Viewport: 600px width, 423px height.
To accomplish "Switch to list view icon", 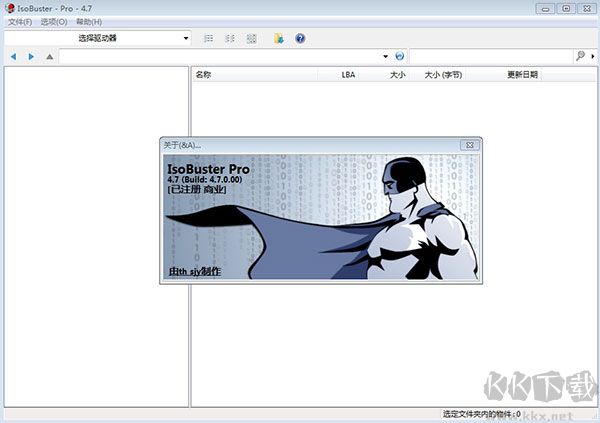I will [209, 38].
